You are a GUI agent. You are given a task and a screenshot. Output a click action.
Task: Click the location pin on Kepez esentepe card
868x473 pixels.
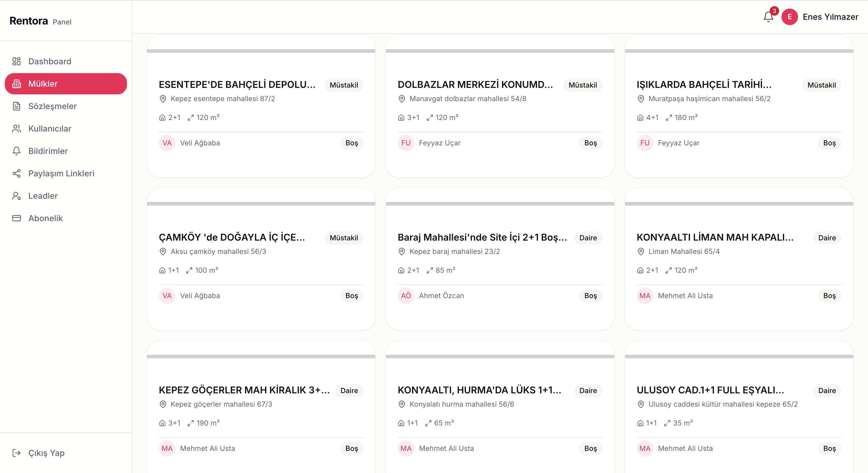pos(163,98)
